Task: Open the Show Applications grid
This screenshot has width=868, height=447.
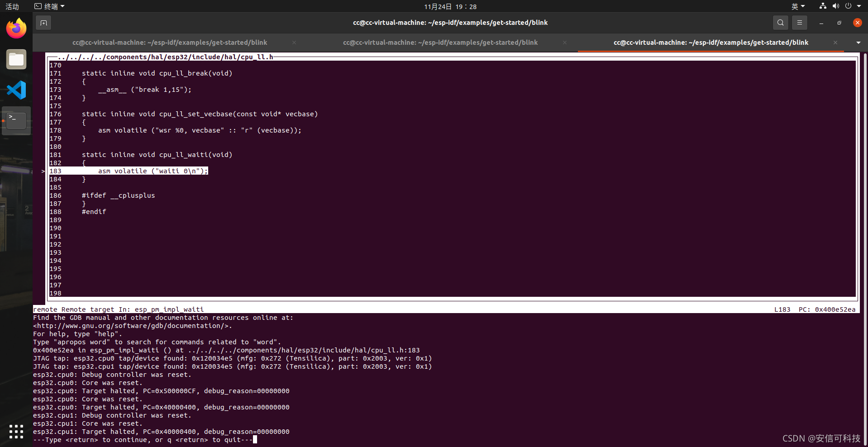Action: [16, 431]
